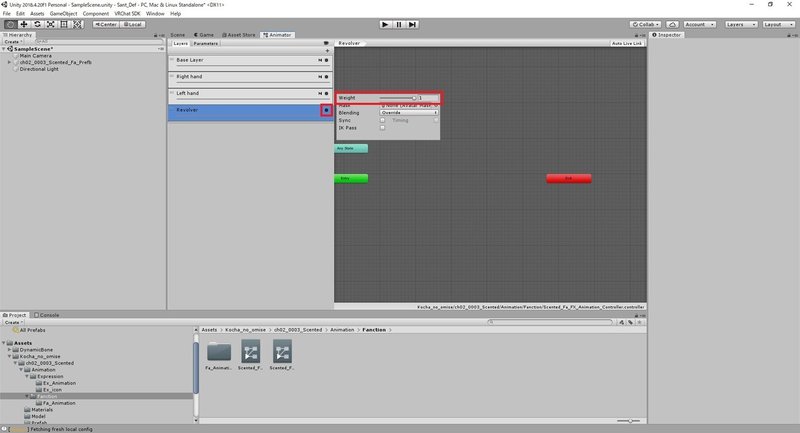The image size is (800, 433).
Task: Expand the ch02_0003_Scented_Fa_Prefb hierarchy object
Action: point(9,62)
